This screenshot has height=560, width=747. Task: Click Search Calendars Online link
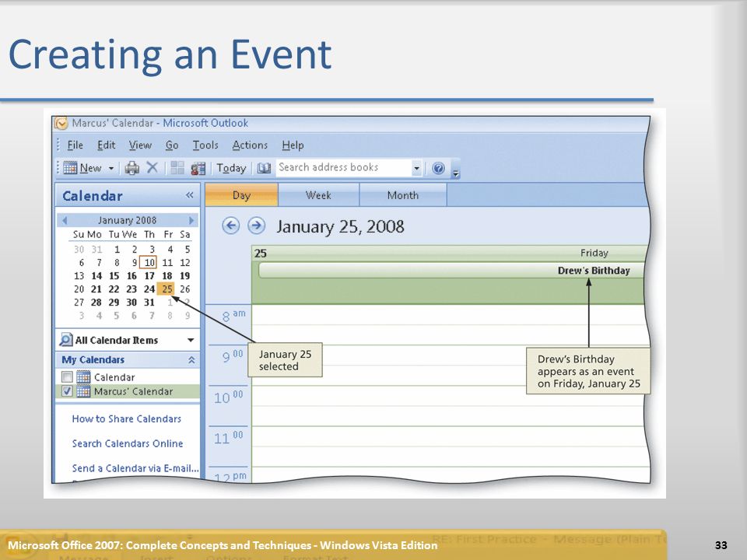click(128, 444)
